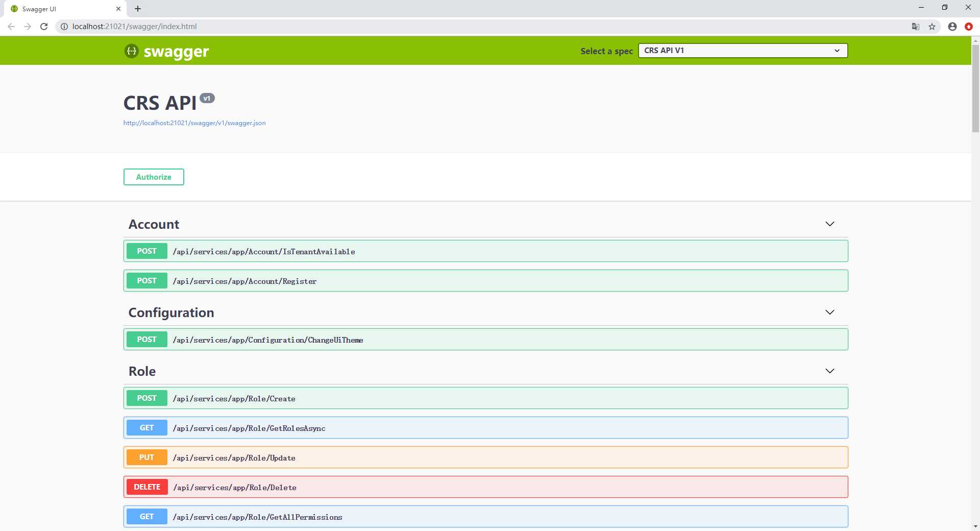Click the GET badge for GetAllPermissions
980x531 pixels.
point(146,517)
